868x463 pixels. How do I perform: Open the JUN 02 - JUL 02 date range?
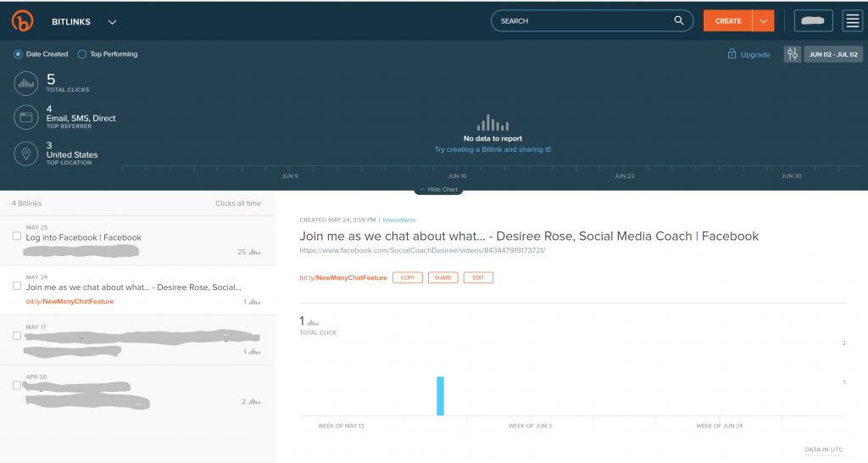point(833,54)
